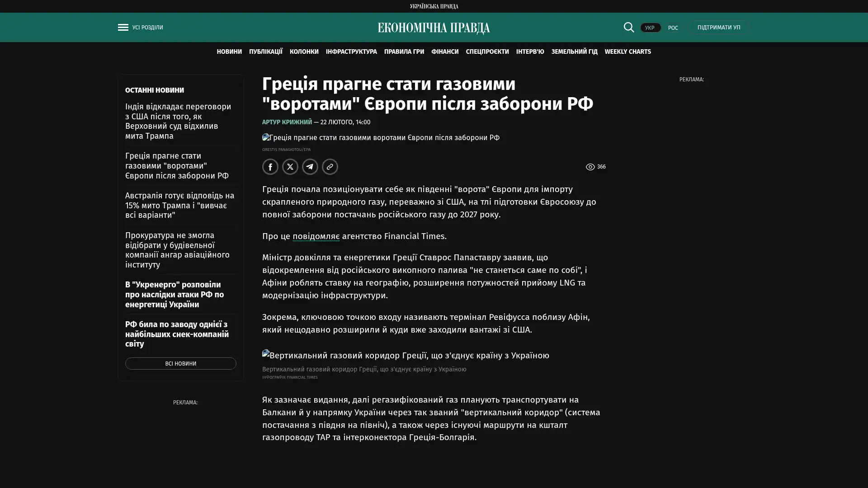Open author Артур Крижний page
Screen dimensions: 868x488
287,122
